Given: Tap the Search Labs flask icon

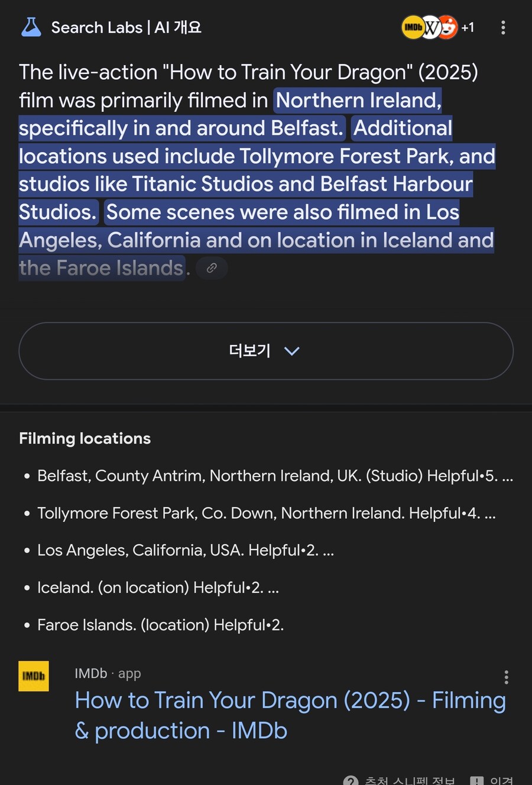Looking at the screenshot, I should coord(31,27).
